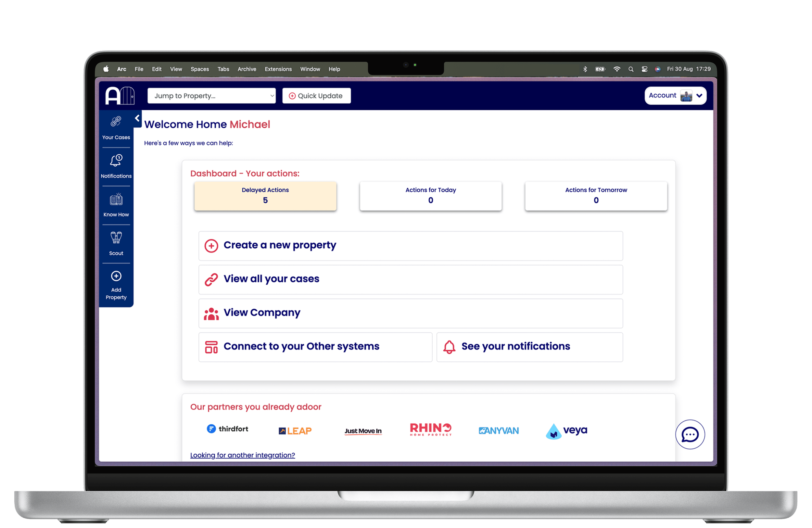Click the home logo in header
This screenshot has width=812, height=528.
(x=120, y=96)
